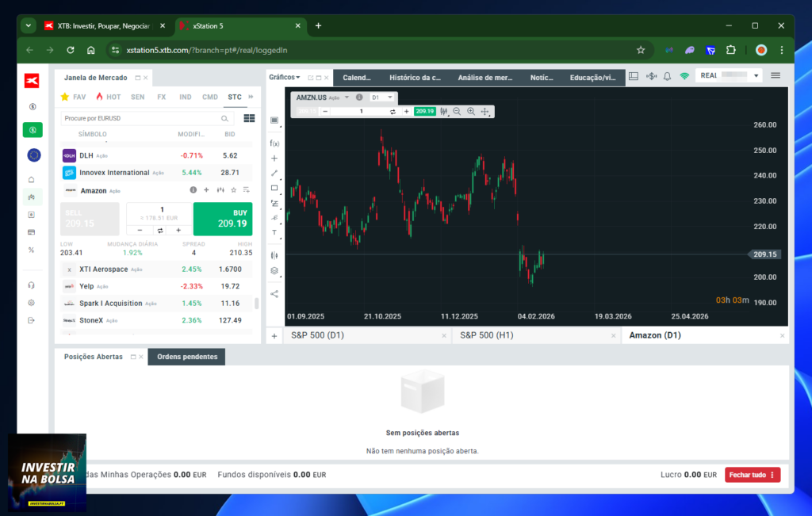The image size is (812, 516).
Task: Switch to the Notíc... tab
Action: coord(541,78)
